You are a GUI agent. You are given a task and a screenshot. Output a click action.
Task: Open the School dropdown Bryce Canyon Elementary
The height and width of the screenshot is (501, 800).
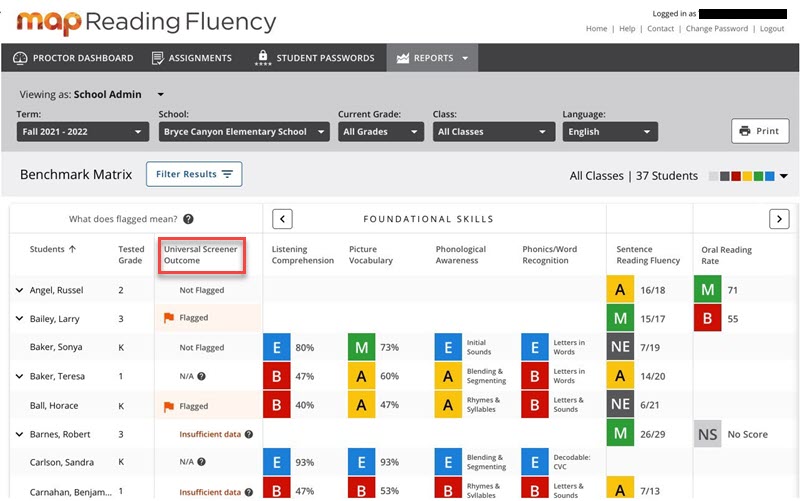(x=243, y=132)
